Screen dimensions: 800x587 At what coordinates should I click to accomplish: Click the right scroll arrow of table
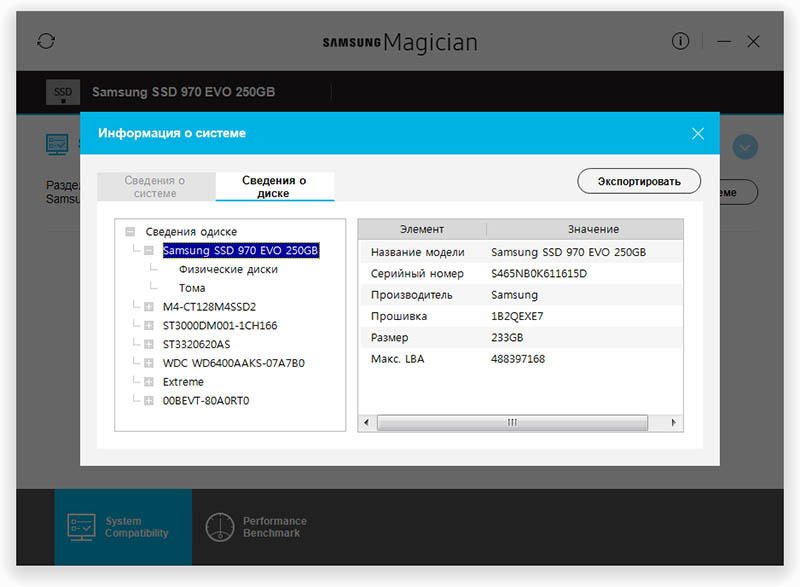pos(673,423)
